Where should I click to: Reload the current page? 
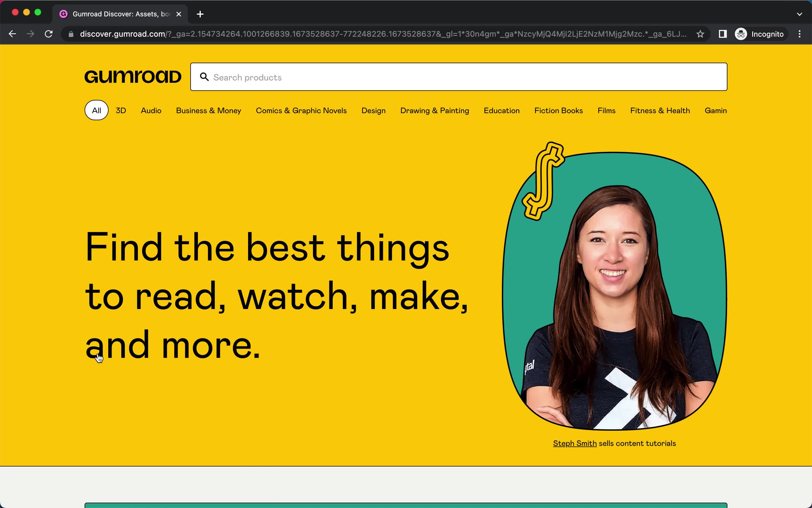[49, 34]
